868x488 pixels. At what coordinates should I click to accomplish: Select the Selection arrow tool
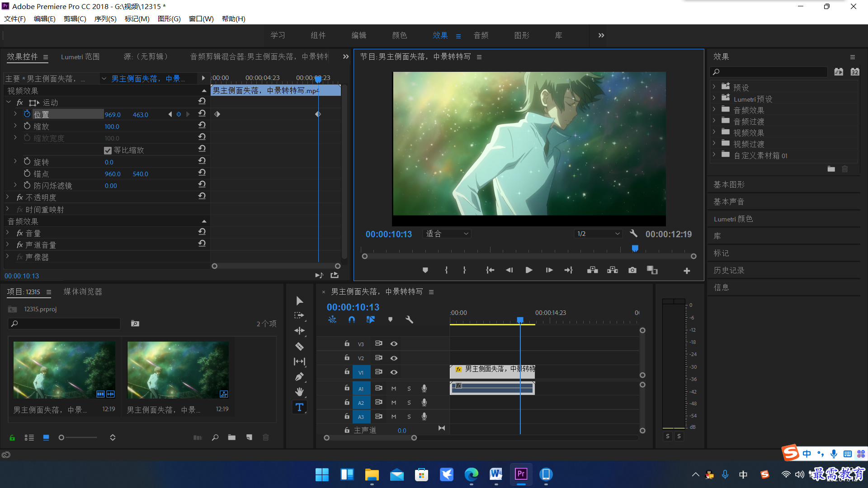[299, 301]
